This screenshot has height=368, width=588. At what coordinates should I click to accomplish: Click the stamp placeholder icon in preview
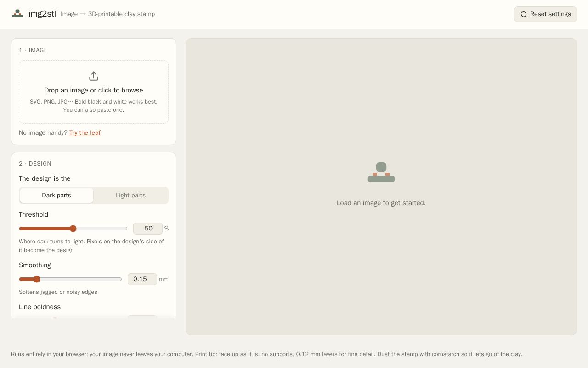pyautogui.click(x=381, y=172)
